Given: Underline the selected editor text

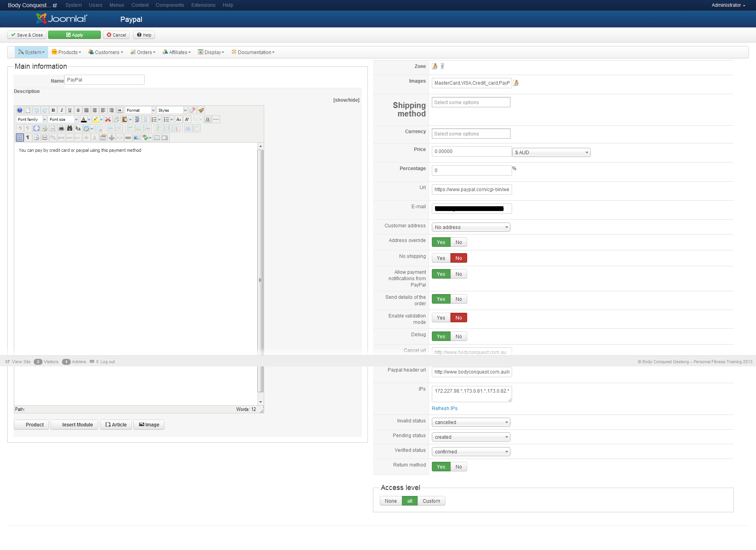Looking at the screenshot, I should (x=70, y=110).
